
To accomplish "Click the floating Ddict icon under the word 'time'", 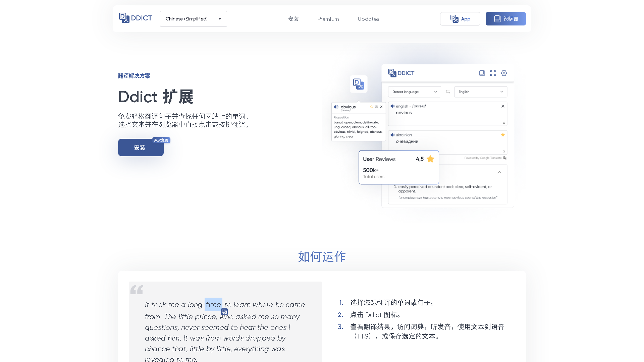I will [224, 312].
